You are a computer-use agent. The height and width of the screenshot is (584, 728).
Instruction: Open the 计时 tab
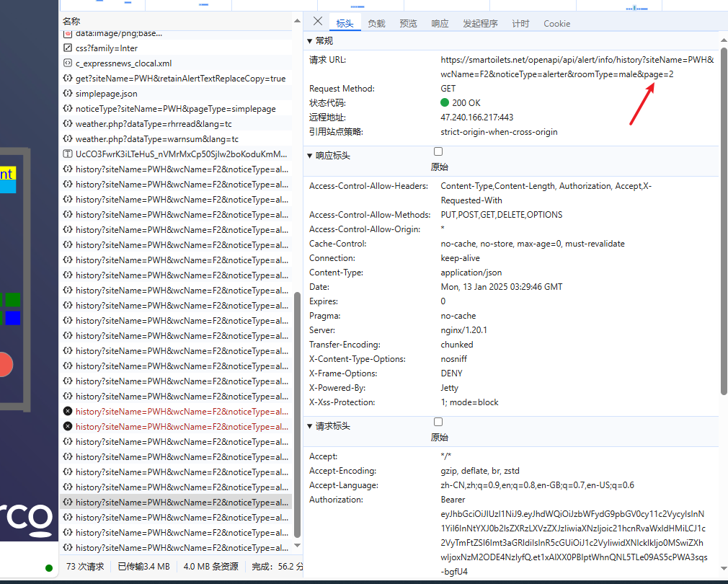point(520,24)
